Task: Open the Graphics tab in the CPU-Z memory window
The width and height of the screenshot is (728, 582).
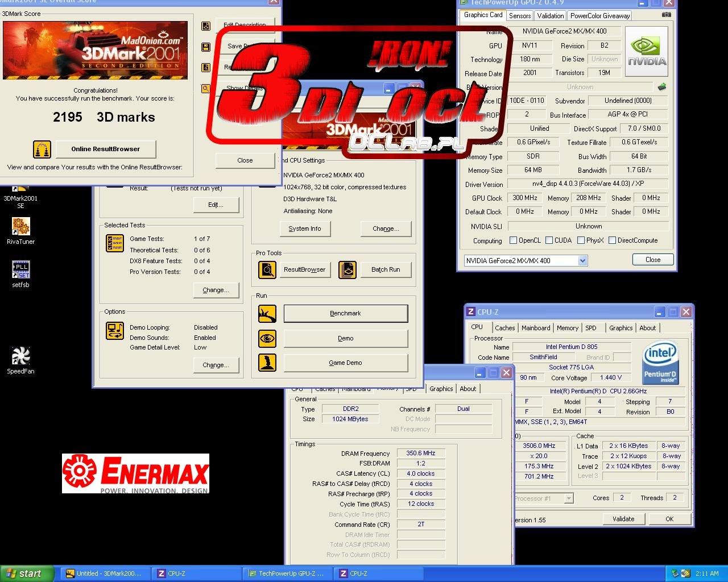Action: click(441, 389)
